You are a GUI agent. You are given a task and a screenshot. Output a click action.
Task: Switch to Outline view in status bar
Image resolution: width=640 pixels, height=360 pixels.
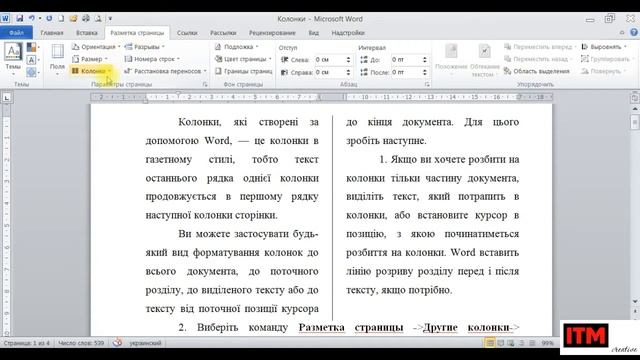pos(522,343)
